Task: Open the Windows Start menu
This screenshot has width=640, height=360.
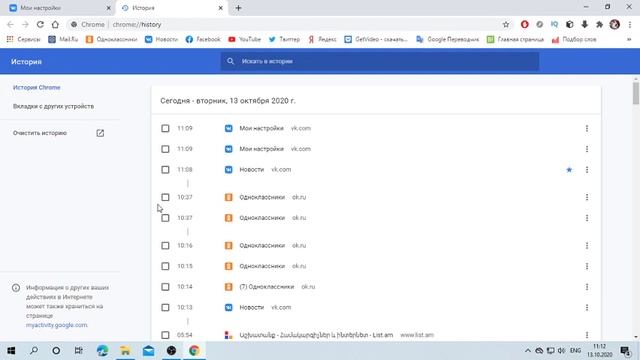Action: coord(11,351)
